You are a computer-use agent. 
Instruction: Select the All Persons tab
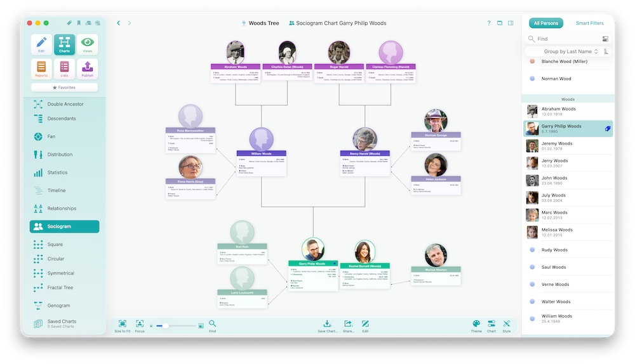tap(546, 23)
